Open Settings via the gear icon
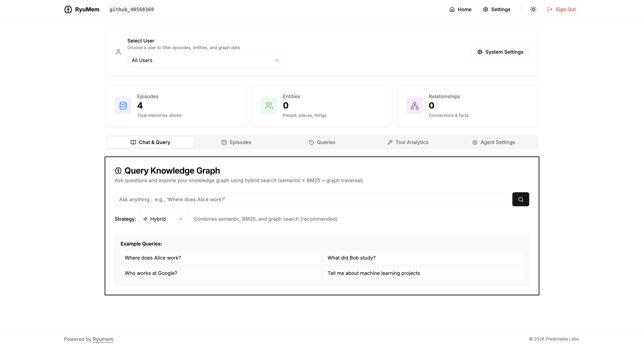Screen dimensions: 644x349 (485, 9)
